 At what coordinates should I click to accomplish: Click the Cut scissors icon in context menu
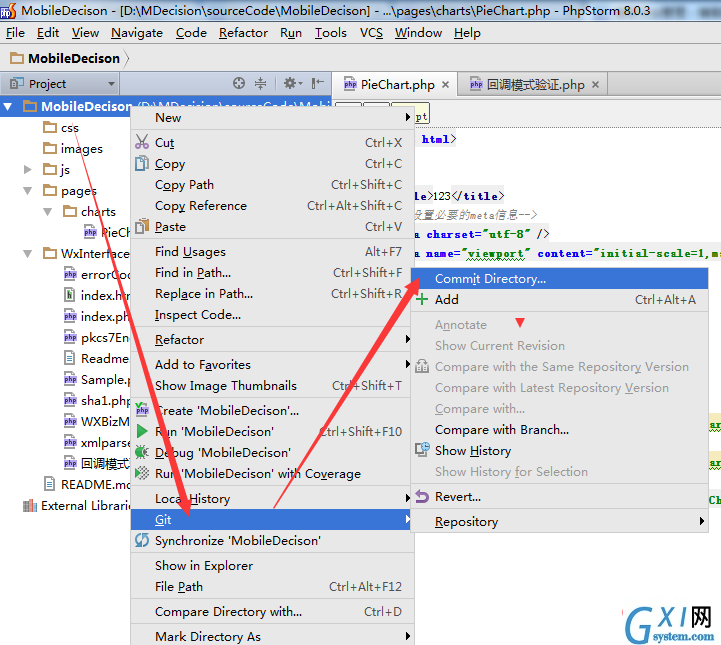[x=142, y=142]
